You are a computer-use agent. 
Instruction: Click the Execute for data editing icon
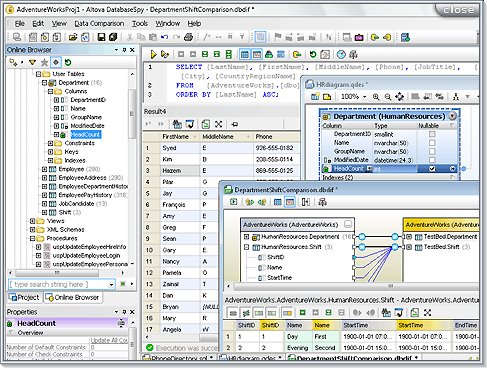[x=165, y=54]
